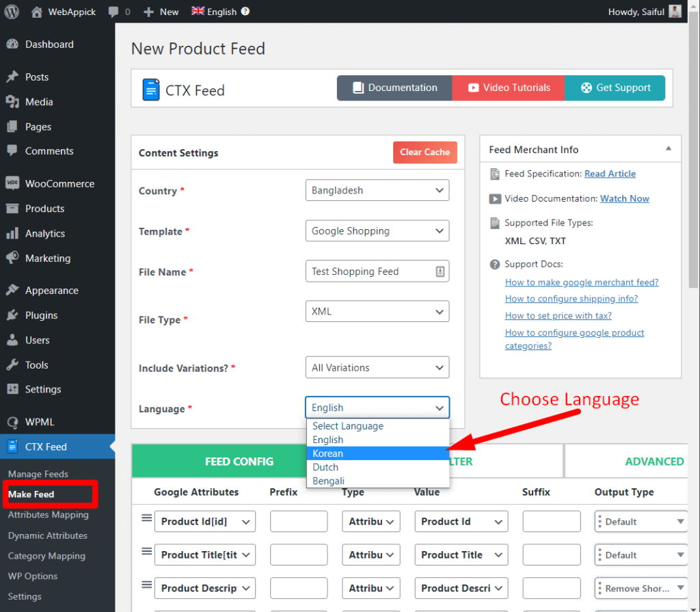This screenshot has height=612, width=700.
Task: Open How to set price with tax link
Action: 558,315
